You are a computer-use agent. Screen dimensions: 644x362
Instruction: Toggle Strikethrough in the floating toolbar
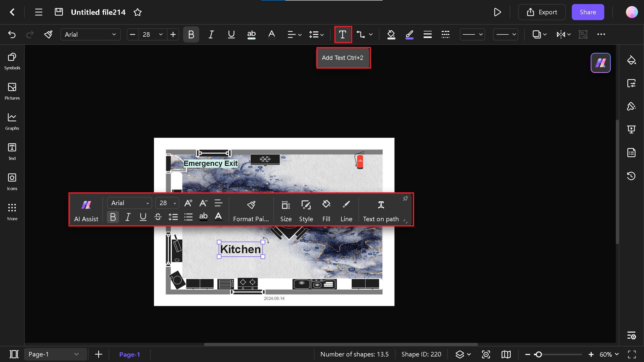tap(158, 217)
